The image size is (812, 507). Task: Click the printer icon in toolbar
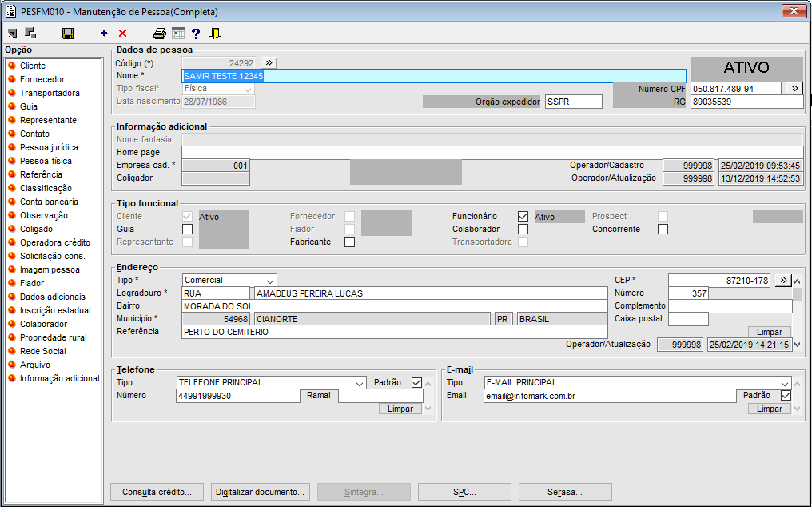click(x=160, y=34)
